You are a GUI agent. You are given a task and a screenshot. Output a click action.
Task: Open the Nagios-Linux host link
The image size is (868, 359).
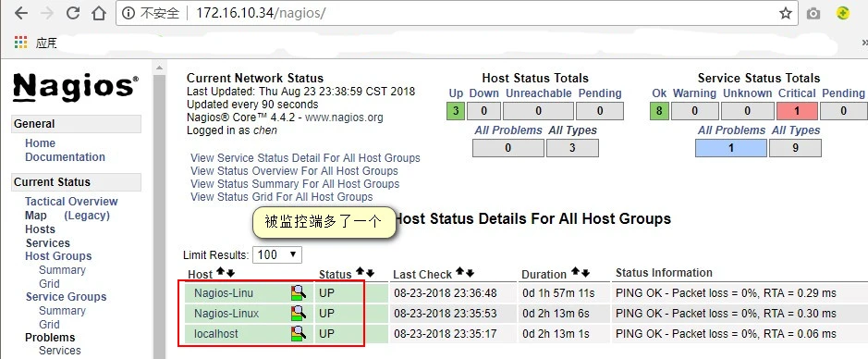(226, 314)
